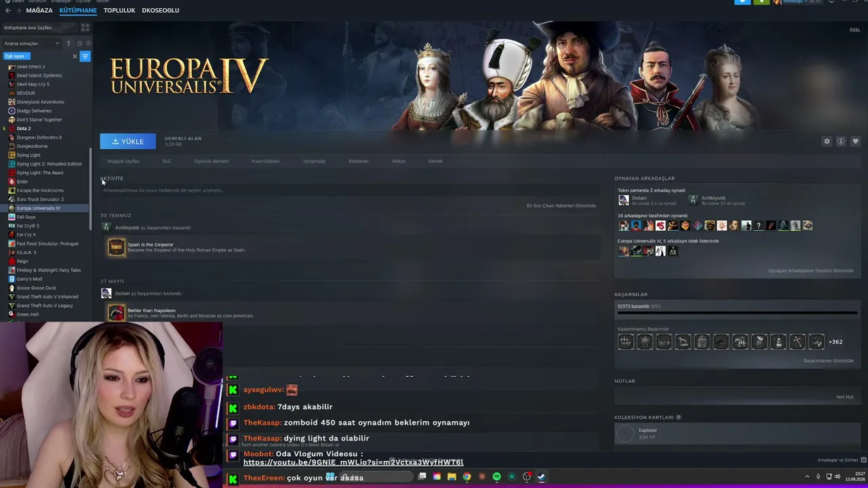Click the Far Cry 4 game icon
The width and height of the screenshot is (868, 488).
(x=12, y=235)
